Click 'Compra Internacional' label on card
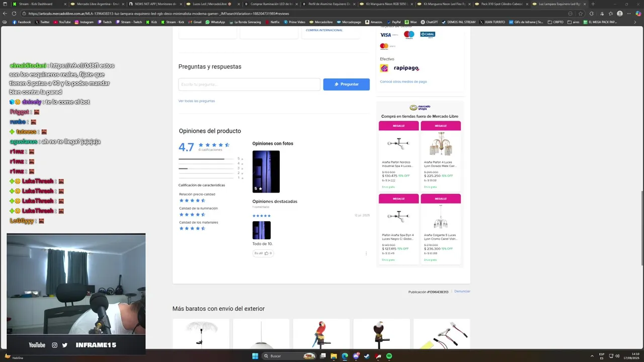The width and height of the screenshot is (644, 362). pos(324,30)
